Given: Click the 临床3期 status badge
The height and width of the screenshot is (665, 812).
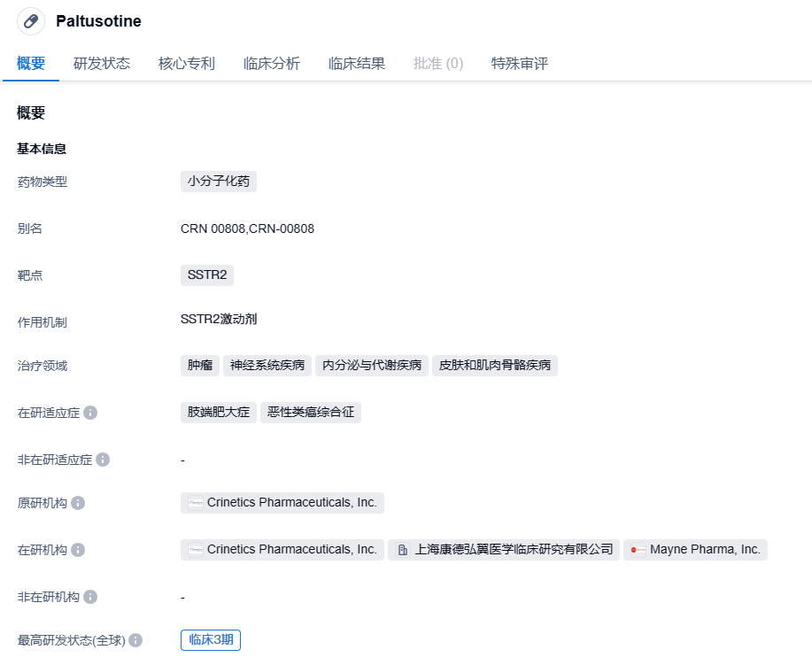Looking at the screenshot, I should click(211, 640).
